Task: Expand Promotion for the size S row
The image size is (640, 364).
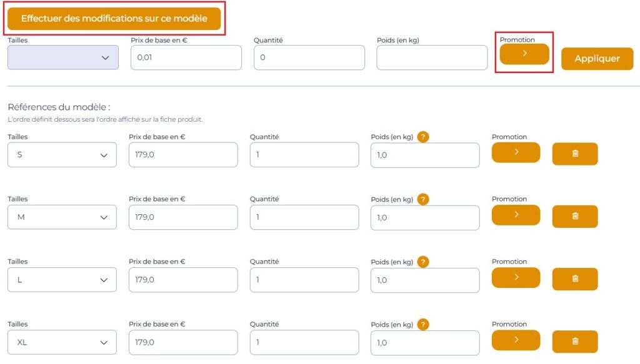Action: pos(516,152)
